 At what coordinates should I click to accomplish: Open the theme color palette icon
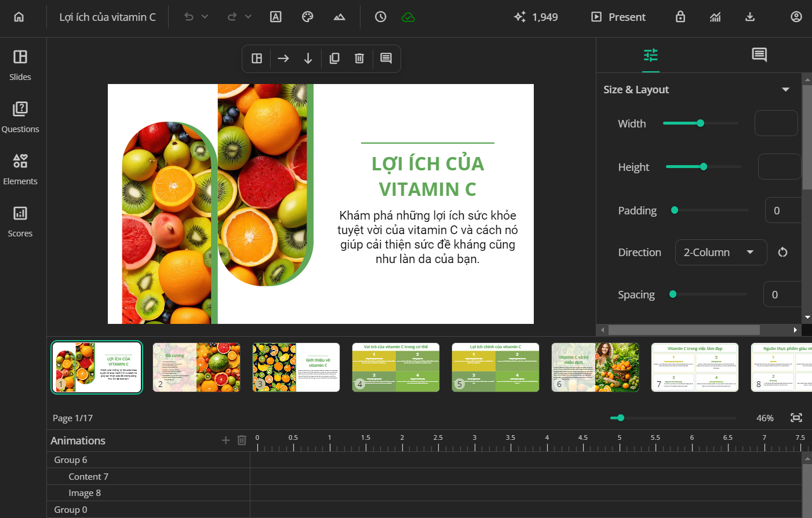(x=308, y=17)
